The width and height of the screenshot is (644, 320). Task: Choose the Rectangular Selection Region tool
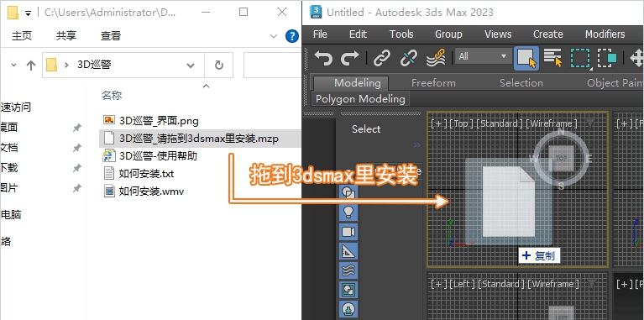pos(580,58)
